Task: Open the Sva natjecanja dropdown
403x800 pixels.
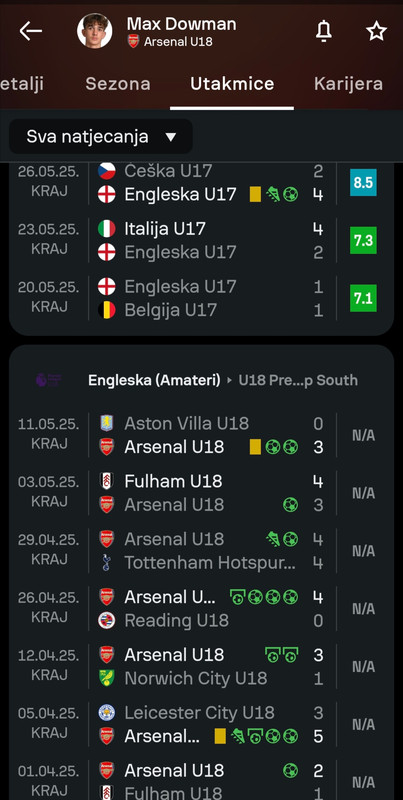Action: 101,137
